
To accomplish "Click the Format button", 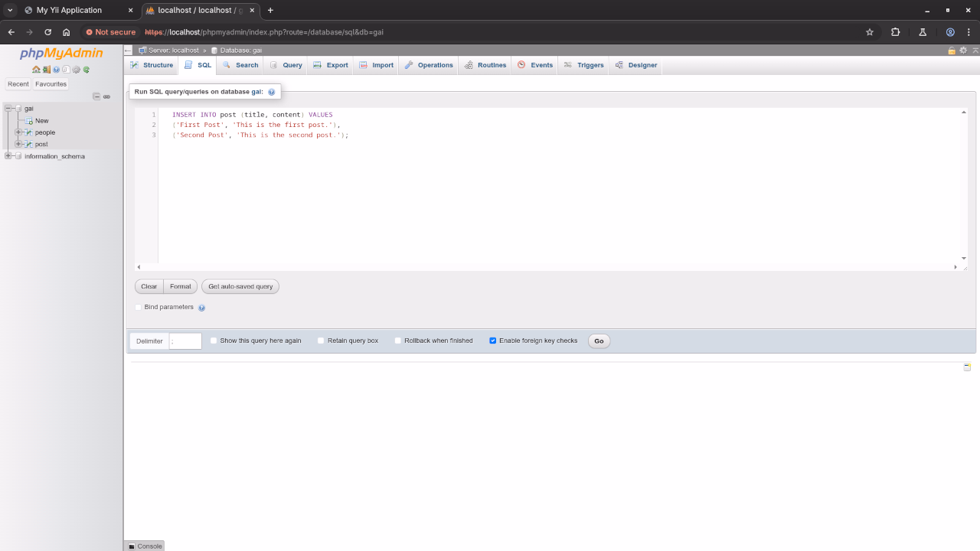I will [181, 286].
